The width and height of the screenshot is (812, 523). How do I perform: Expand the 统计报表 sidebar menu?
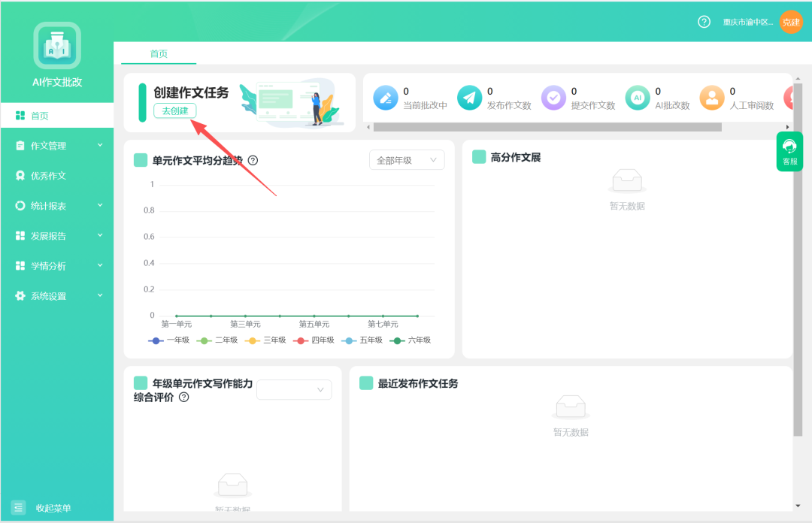click(47, 205)
